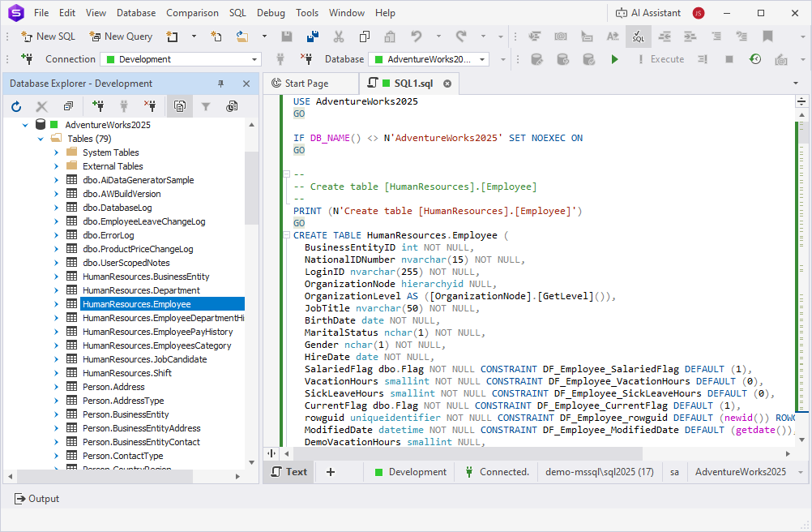The image size is (812, 532).
Task: Click the Undo arrow icon
Action: 417,36
